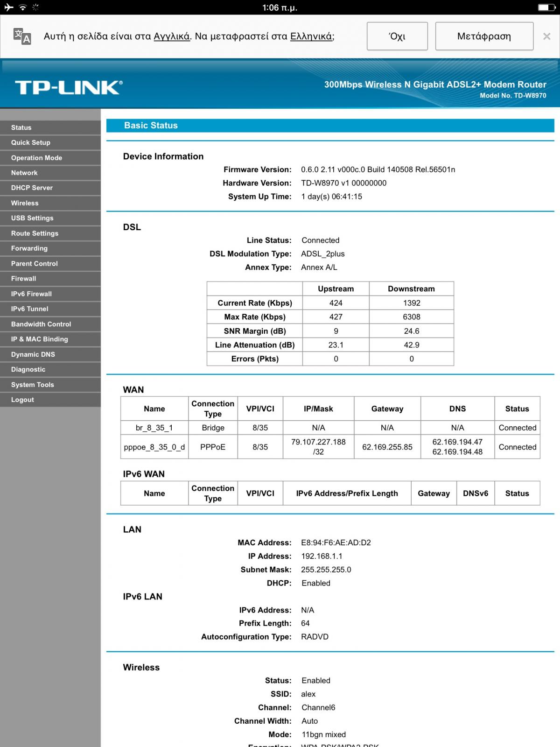560x747 pixels.
Task: Click DNS address 62.169.194.47
Action: click(x=458, y=442)
